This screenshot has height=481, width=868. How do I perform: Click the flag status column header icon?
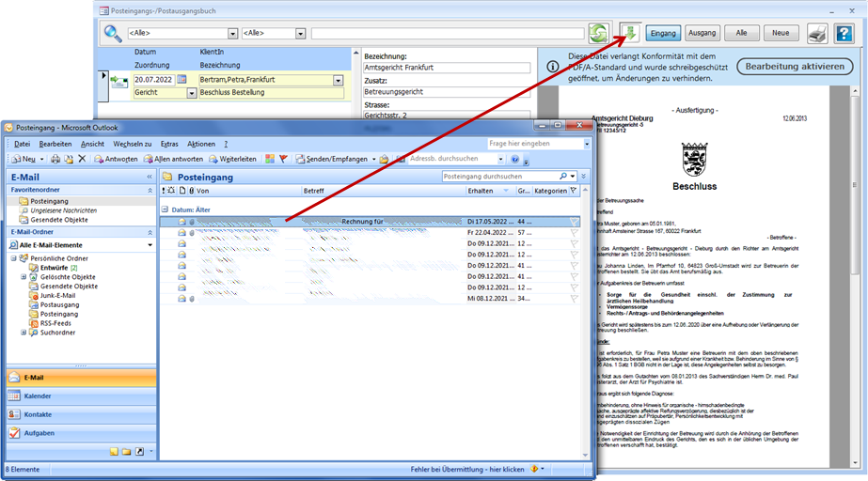pos(574,191)
